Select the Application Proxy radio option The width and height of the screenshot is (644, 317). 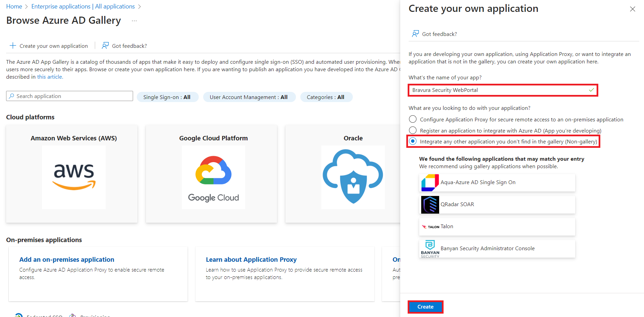tap(412, 119)
